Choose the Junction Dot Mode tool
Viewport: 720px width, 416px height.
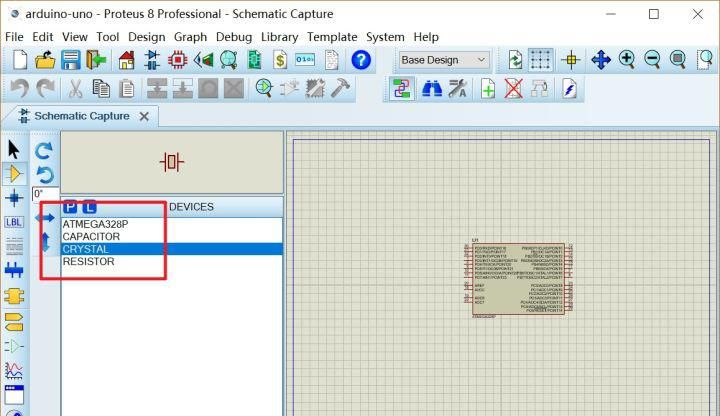(14, 198)
